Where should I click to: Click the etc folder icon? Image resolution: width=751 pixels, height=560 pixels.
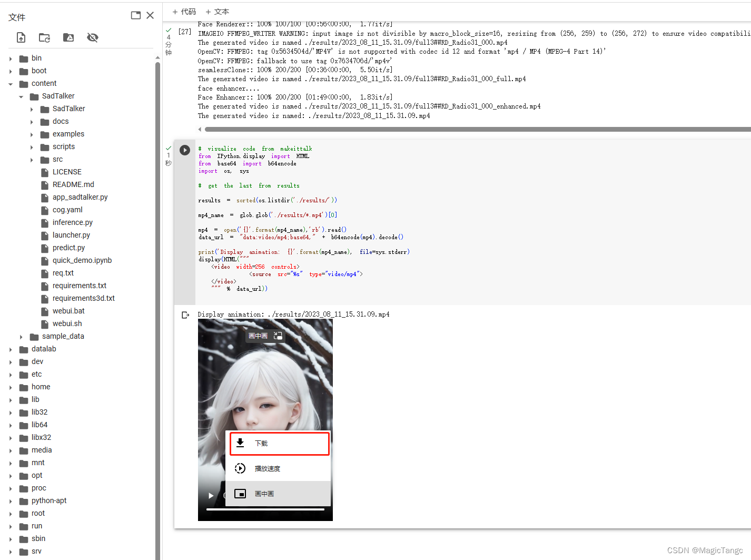[x=24, y=375]
